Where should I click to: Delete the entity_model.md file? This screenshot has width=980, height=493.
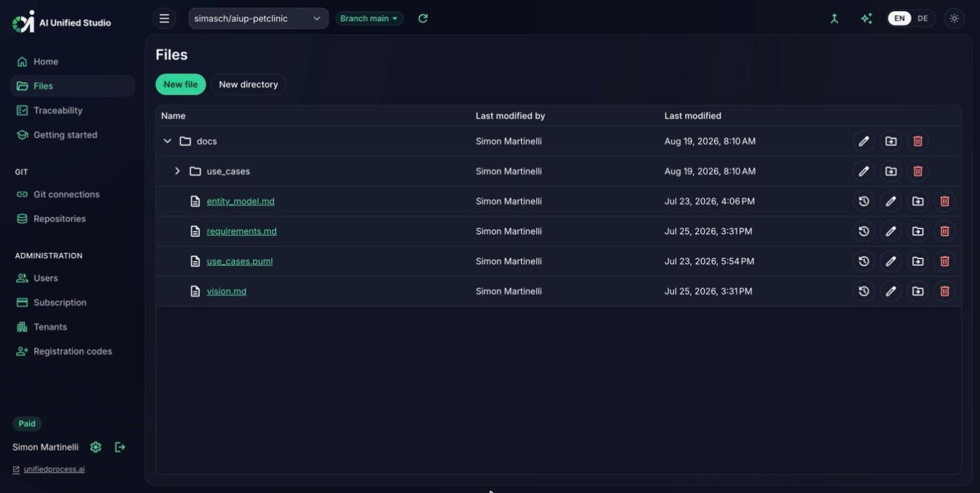click(x=944, y=201)
